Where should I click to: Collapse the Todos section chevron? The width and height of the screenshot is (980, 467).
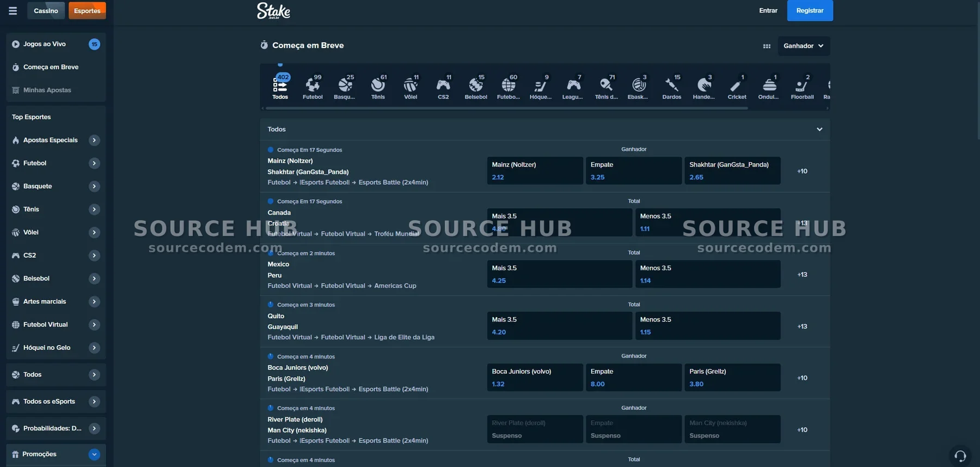[819, 130]
